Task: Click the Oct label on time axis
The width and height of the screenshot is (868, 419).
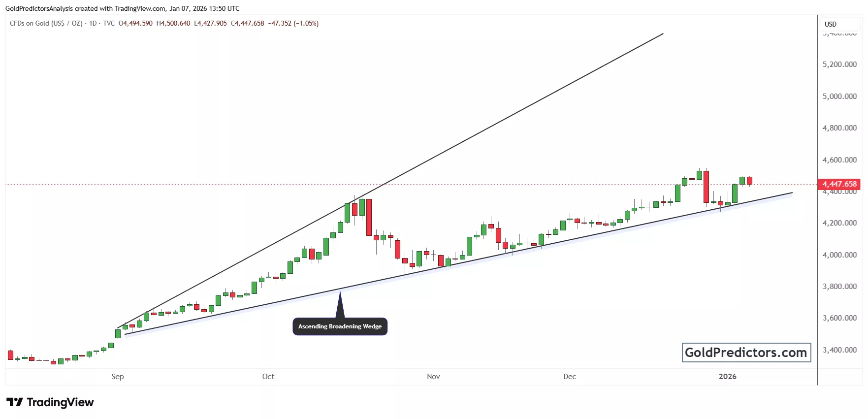Action: pos(268,377)
